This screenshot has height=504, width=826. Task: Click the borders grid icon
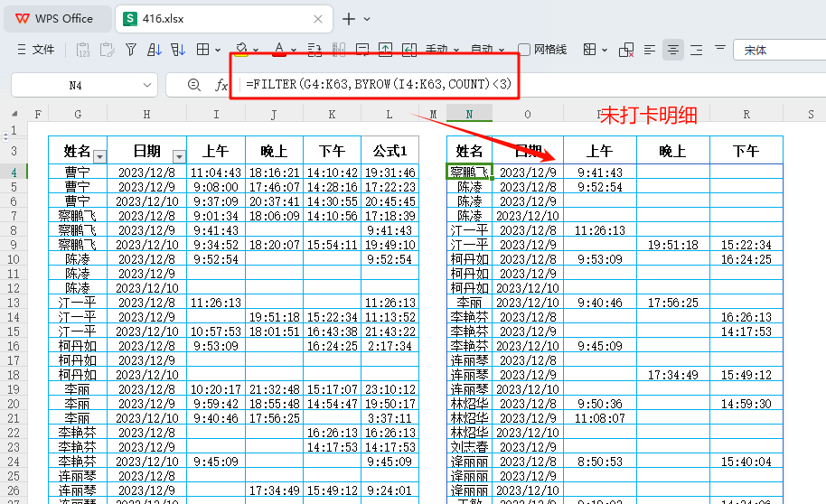point(202,50)
